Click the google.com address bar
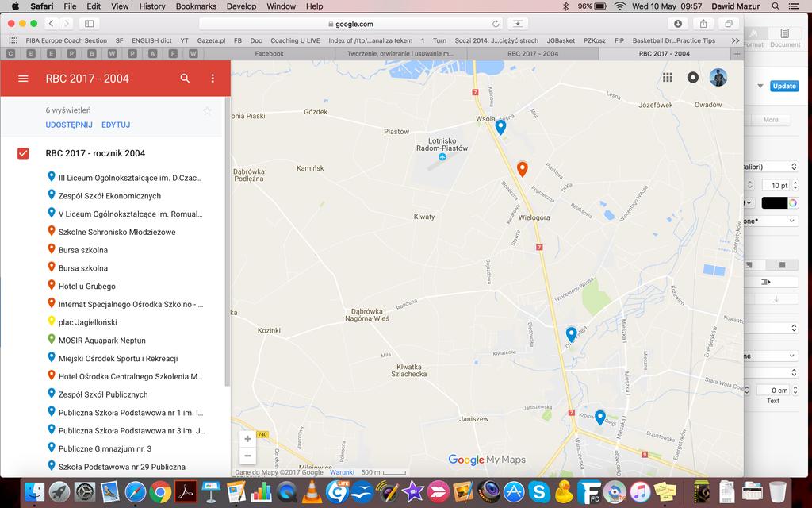 [350, 24]
